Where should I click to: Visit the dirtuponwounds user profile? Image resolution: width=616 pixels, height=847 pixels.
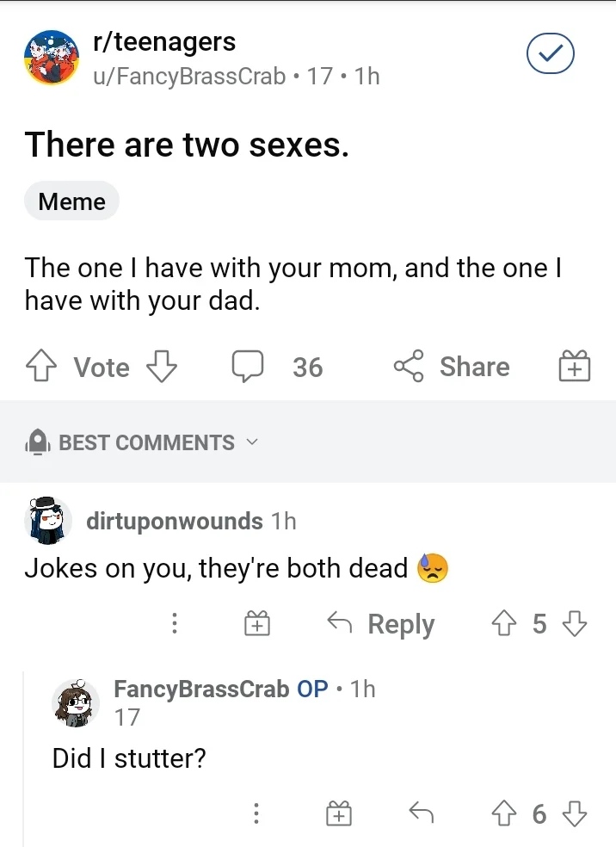pos(175,521)
